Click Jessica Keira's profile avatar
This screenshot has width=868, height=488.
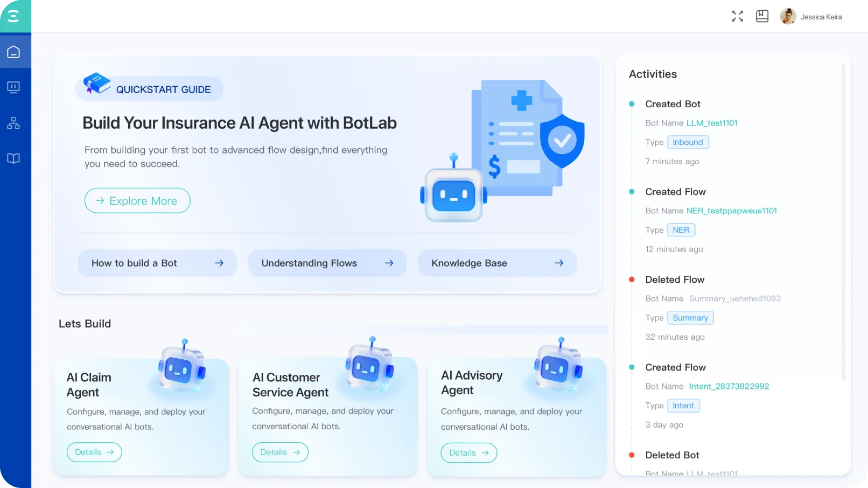pyautogui.click(x=788, y=17)
